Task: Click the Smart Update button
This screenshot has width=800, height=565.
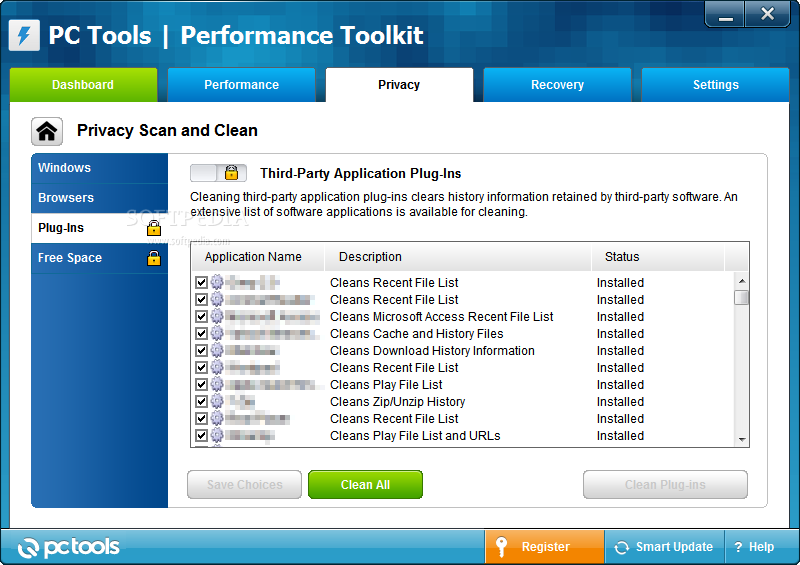Action: pos(664,547)
